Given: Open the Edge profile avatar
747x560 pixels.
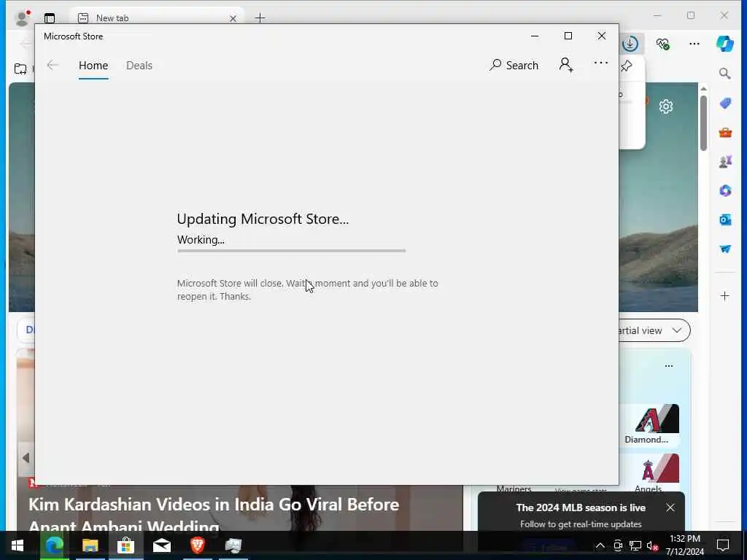Looking at the screenshot, I should 21,18.
